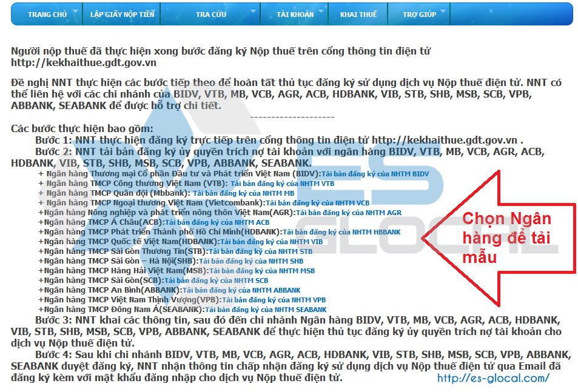Download the NHTM VIB registration form
578x392 pixels.
tap(271, 242)
